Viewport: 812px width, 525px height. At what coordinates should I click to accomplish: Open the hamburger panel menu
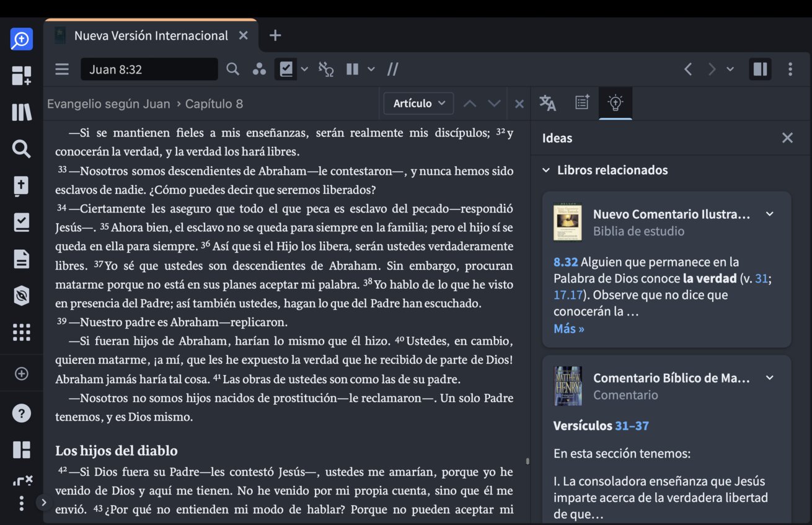tap(62, 69)
